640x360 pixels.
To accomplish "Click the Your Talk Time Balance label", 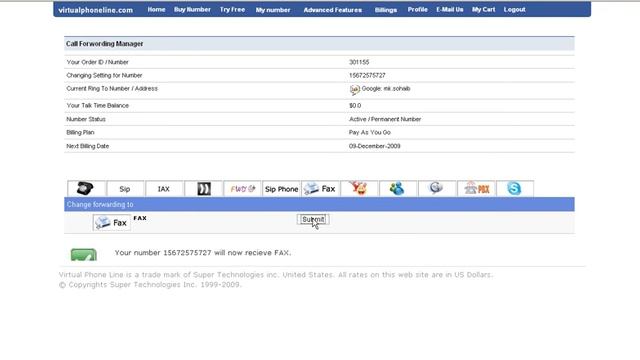I will point(98,106).
